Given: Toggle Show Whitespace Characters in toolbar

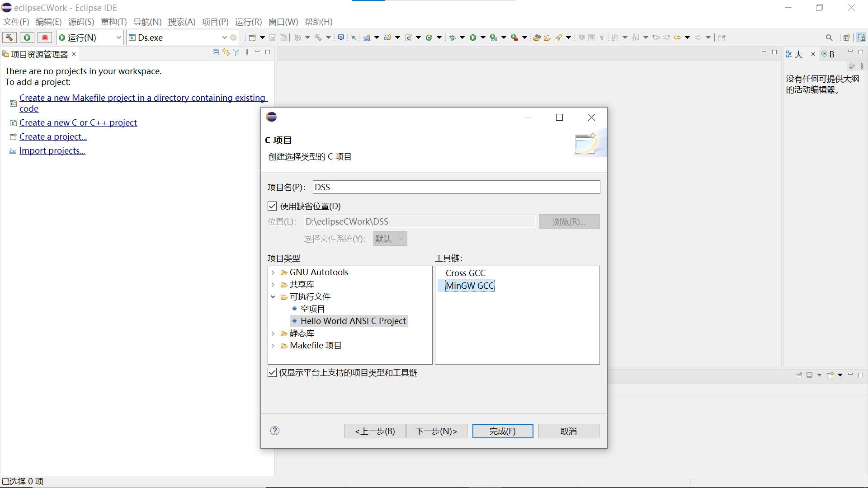Looking at the screenshot, I should coord(601,38).
